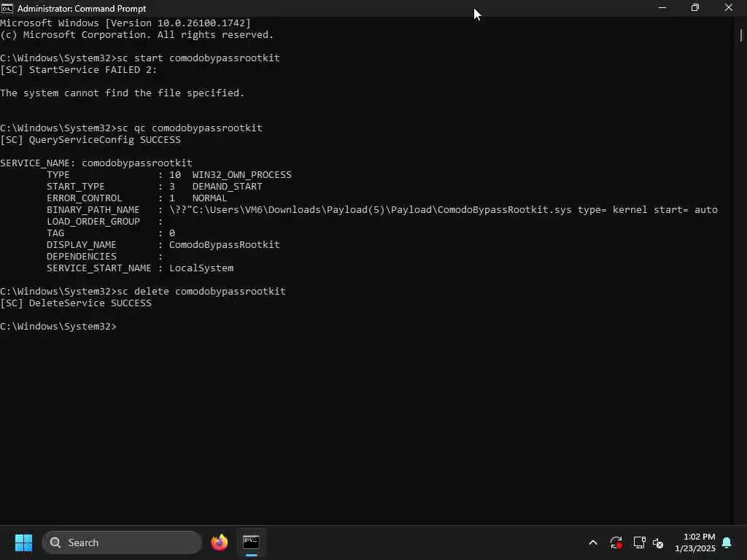Image resolution: width=747 pixels, height=560 pixels.
Task: Click the DEPENDENCIES line
Action: tap(104, 257)
